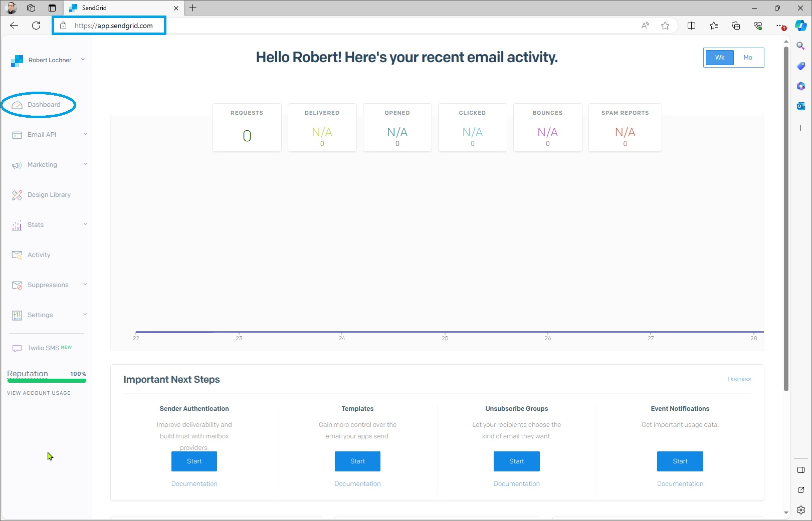Open Edge sidebar settings gear
Screen dimensions: 812x521
(801, 510)
